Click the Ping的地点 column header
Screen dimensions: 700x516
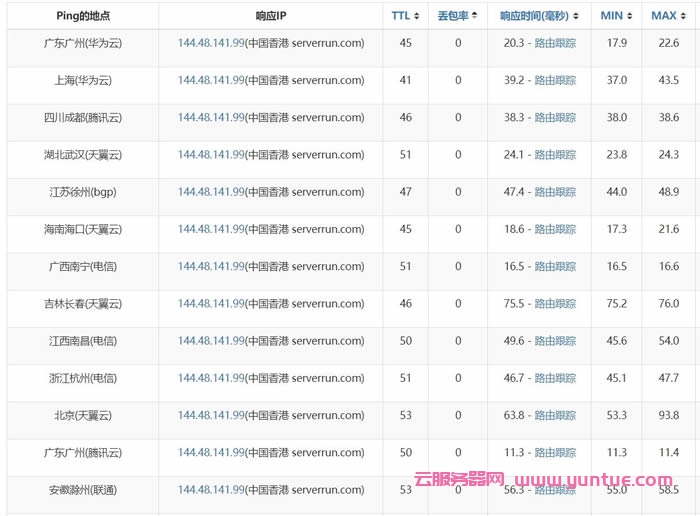coord(83,16)
